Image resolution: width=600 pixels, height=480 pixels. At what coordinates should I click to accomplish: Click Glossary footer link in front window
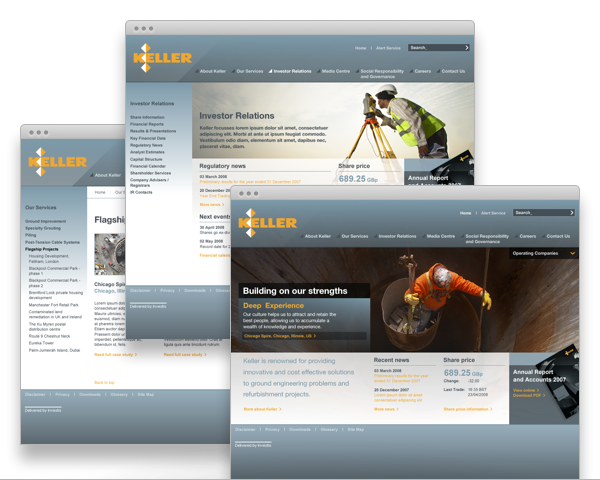[x=329, y=429]
